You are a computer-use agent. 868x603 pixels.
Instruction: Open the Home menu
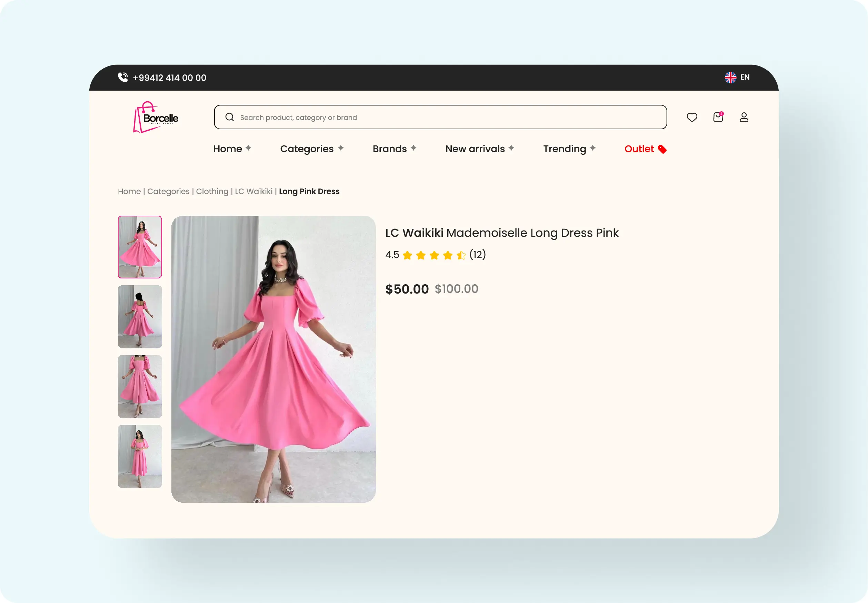(228, 149)
